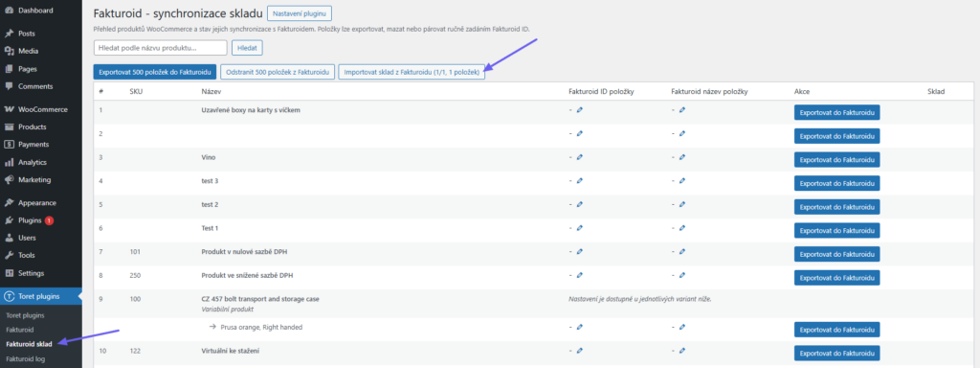Export Víno row to Fakturoid
Image resolution: width=980 pixels, height=368 pixels.
point(836,160)
